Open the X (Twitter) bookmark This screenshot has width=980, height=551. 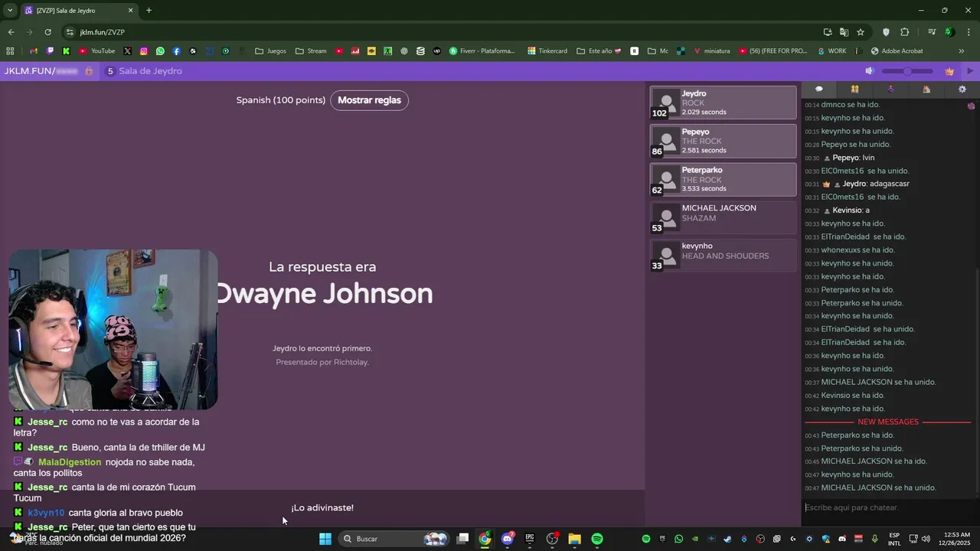[x=127, y=51]
